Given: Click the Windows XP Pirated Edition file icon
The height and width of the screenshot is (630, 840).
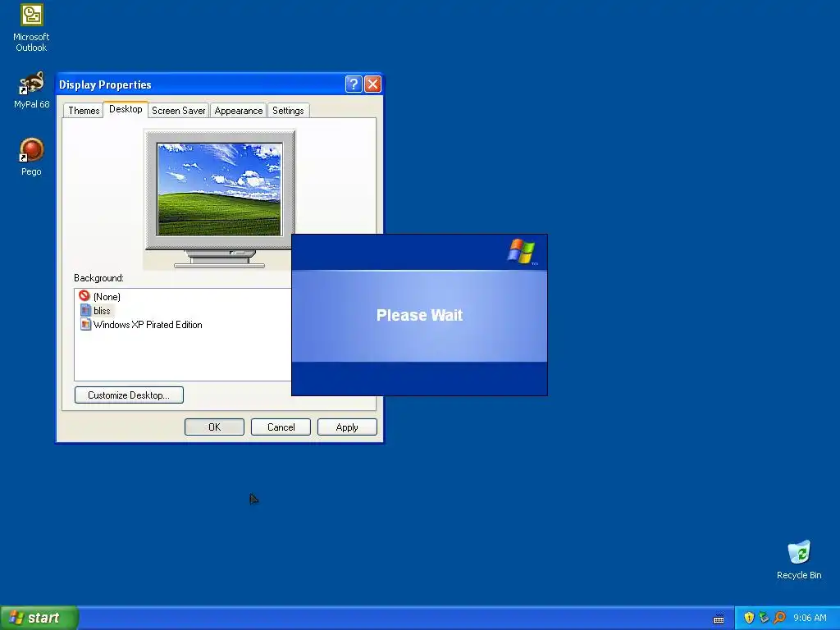Looking at the screenshot, I should click(x=85, y=324).
